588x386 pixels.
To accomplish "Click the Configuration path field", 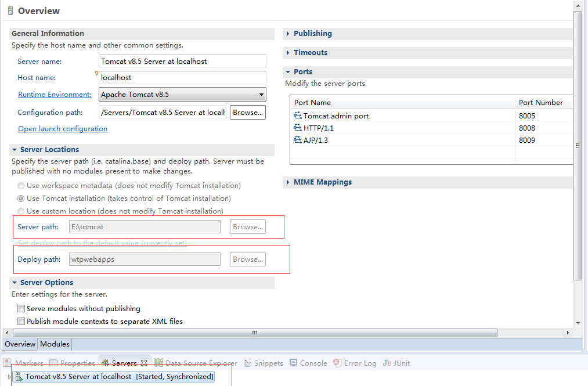I will pos(163,113).
